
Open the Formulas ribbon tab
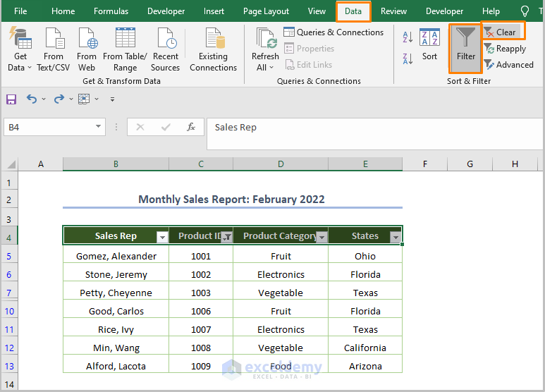111,11
